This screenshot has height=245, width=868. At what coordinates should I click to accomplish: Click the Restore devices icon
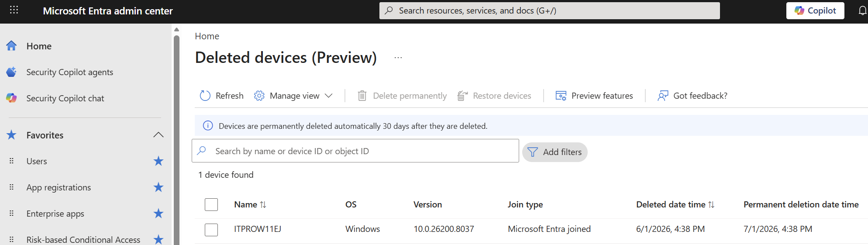tap(462, 96)
